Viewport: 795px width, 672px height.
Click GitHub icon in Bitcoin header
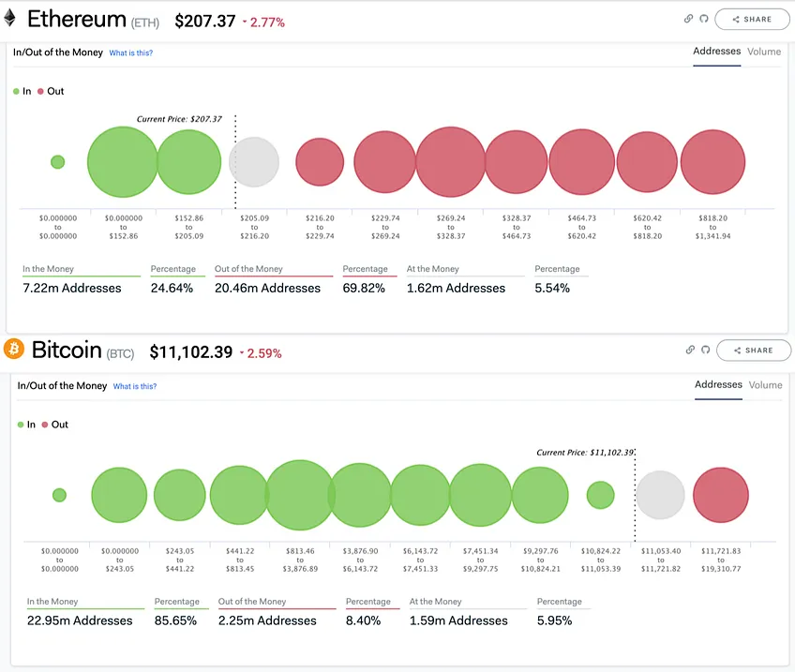pyautogui.click(x=705, y=350)
